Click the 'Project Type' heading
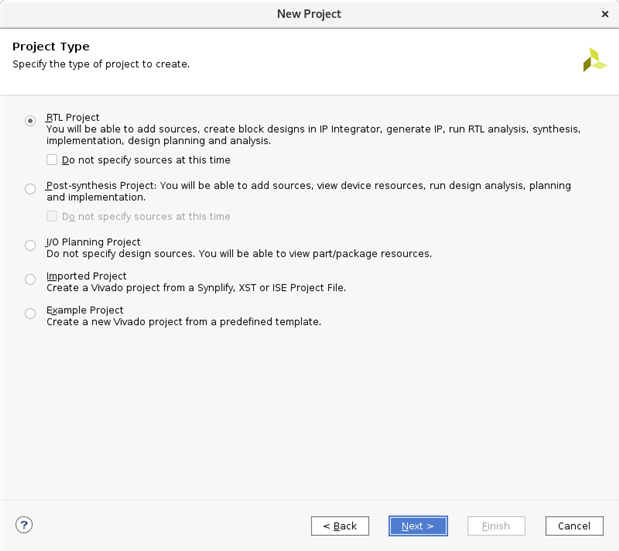Image resolution: width=619 pixels, height=551 pixels. pyautogui.click(x=51, y=47)
